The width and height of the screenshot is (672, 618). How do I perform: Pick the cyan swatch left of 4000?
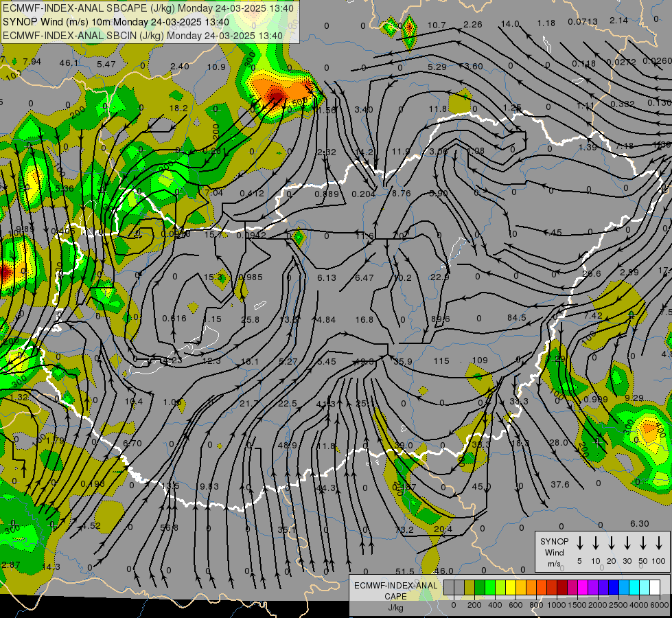[x=634, y=587]
